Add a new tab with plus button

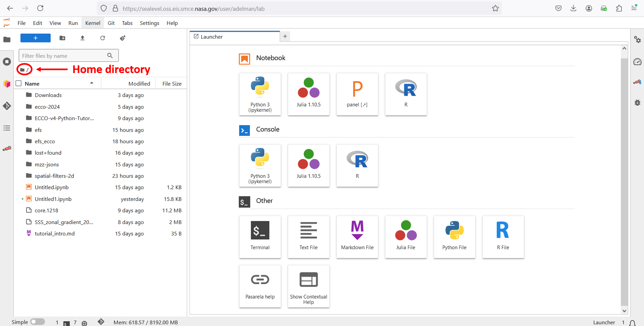point(285,36)
